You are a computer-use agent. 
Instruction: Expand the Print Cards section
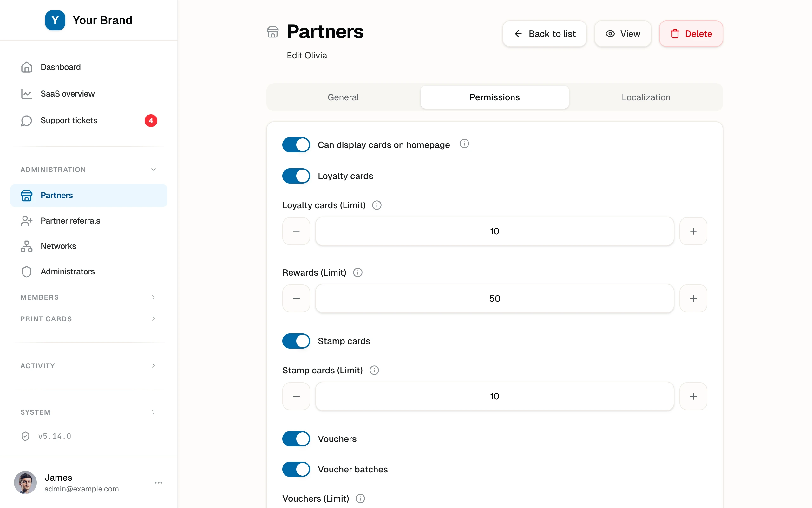click(x=88, y=319)
